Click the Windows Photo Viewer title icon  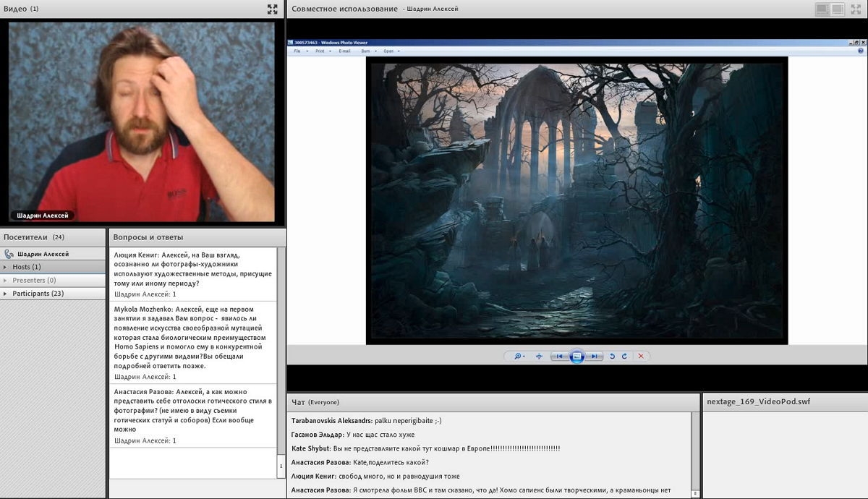coord(291,43)
